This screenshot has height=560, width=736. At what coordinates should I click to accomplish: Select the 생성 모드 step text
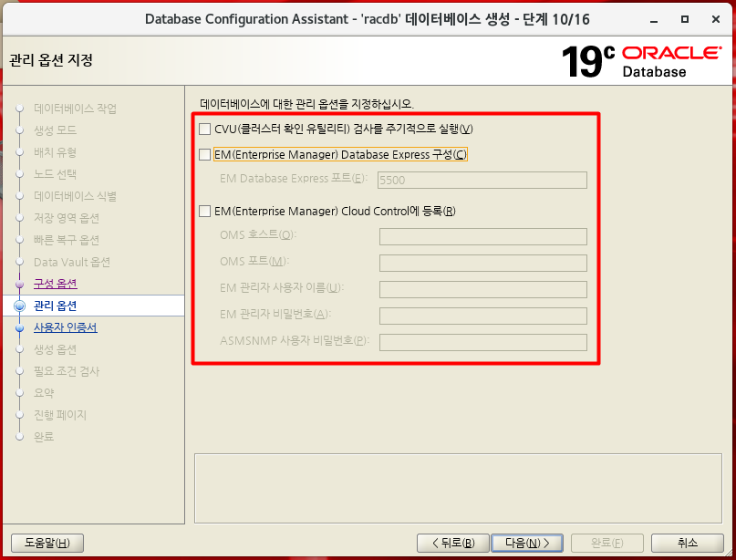(x=55, y=130)
